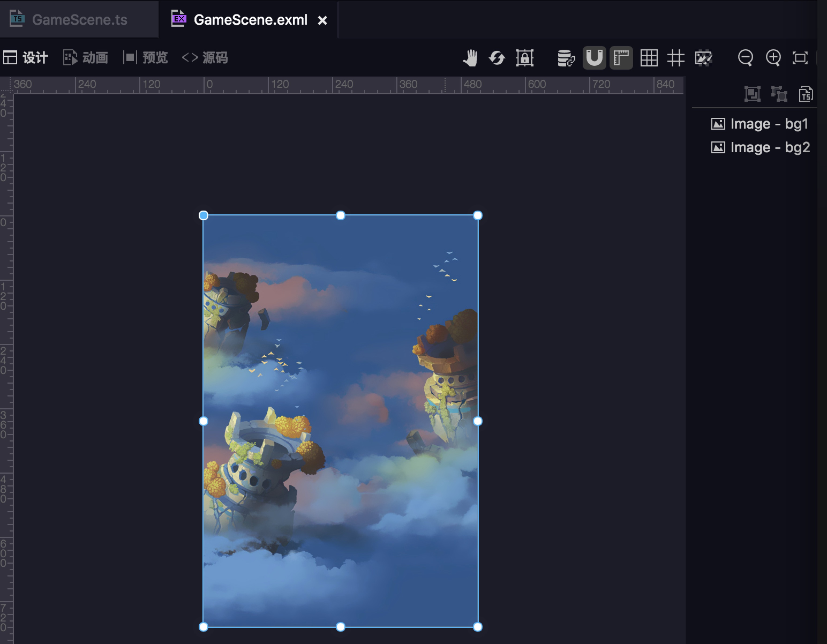Select the hand pan tool

pyautogui.click(x=470, y=58)
